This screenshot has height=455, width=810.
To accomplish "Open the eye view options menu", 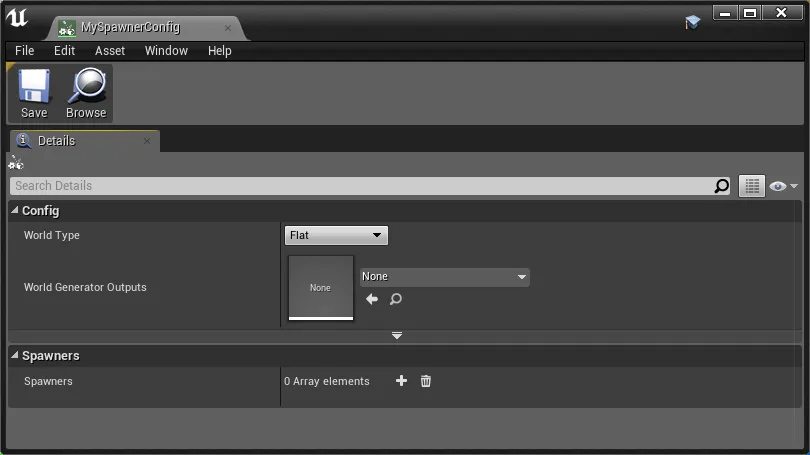I will 782,186.
